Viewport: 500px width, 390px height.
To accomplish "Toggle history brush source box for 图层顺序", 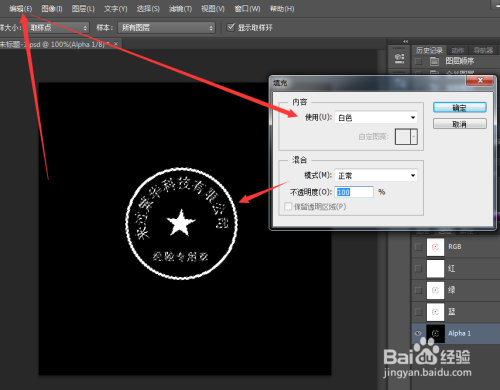I will pos(418,61).
